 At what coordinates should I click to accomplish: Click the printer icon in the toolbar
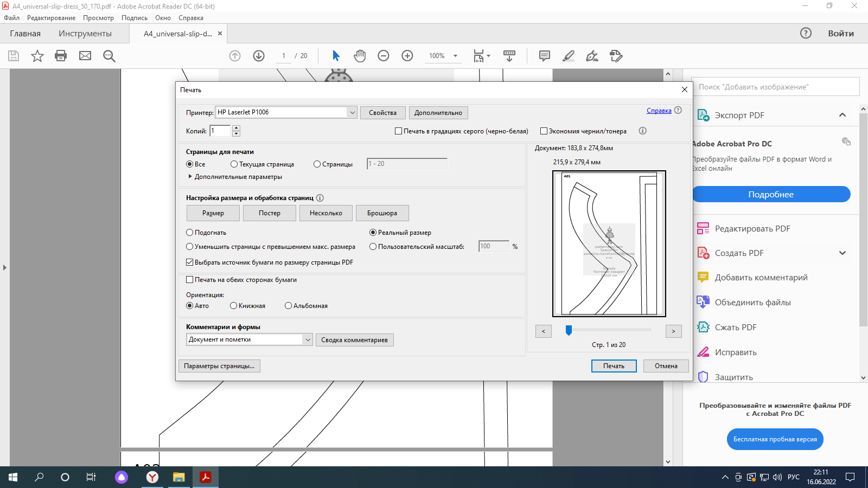click(61, 56)
